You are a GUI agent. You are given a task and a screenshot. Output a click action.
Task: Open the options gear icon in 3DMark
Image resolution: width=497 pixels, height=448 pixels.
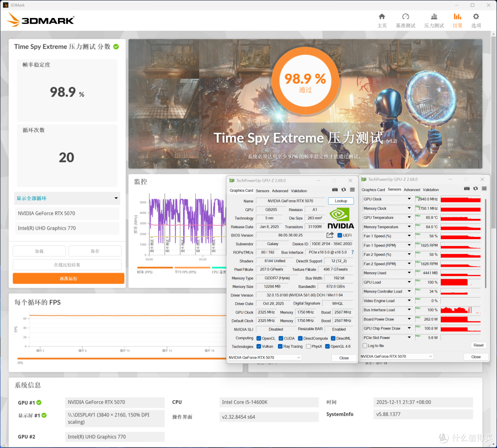pos(476,17)
